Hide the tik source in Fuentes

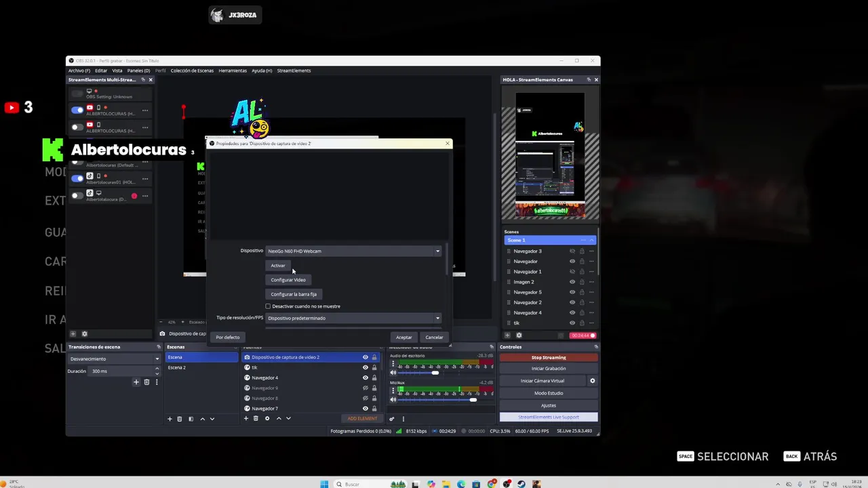click(366, 367)
